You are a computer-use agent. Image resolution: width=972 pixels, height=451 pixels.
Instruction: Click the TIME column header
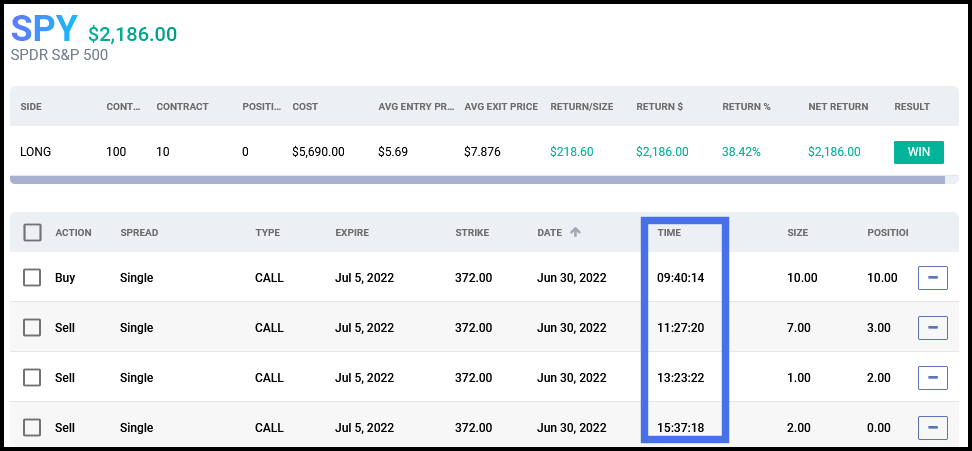669,233
